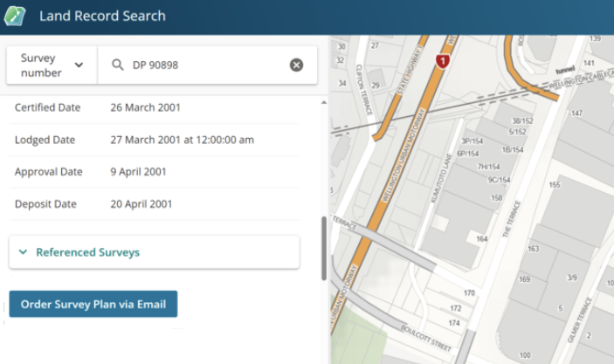Expand the Referenced Surveys section
The width and height of the screenshot is (614, 364).
pos(87,252)
